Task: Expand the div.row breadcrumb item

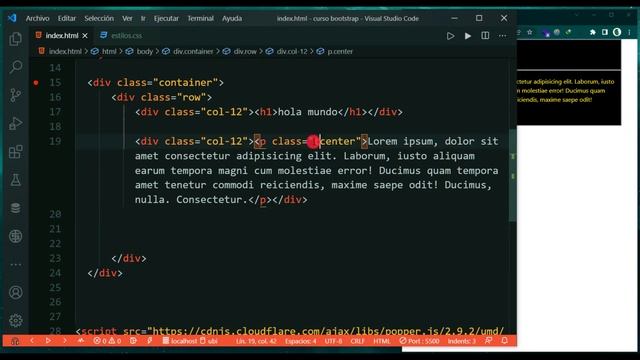Action: (x=245, y=51)
